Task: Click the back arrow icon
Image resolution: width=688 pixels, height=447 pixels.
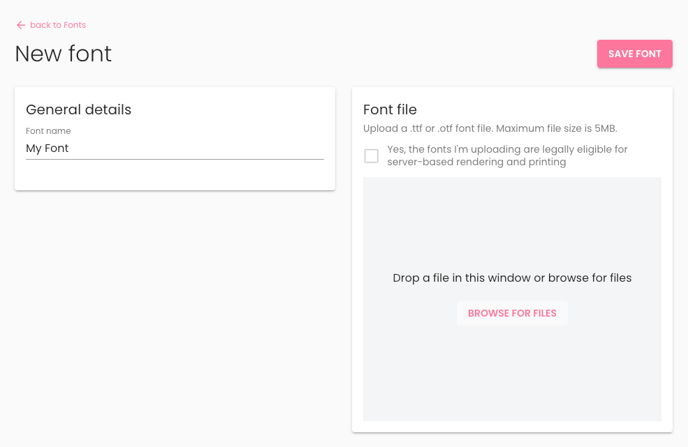Action: click(x=21, y=25)
